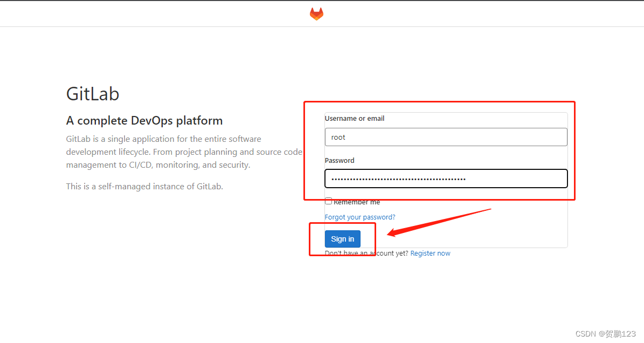This screenshot has height=343, width=644.
Task: Focus the Username or email input field
Action: coord(446,137)
